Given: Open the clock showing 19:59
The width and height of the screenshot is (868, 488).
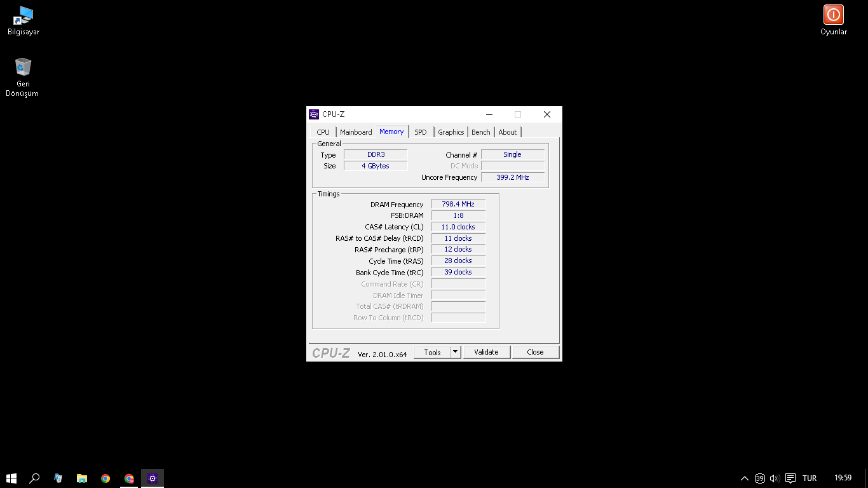Looking at the screenshot, I should point(843,478).
